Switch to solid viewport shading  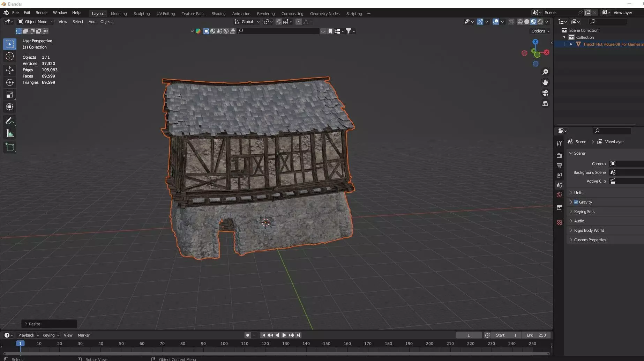pyautogui.click(x=527, y=22)
